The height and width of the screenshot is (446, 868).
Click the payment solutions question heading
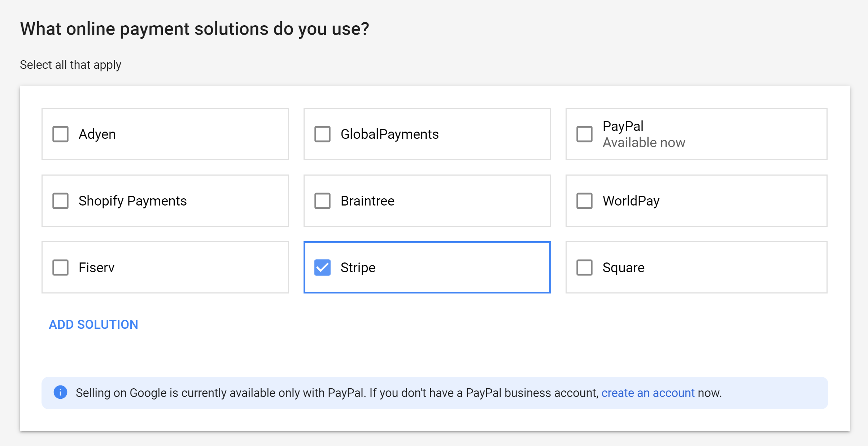click(195, 29)
